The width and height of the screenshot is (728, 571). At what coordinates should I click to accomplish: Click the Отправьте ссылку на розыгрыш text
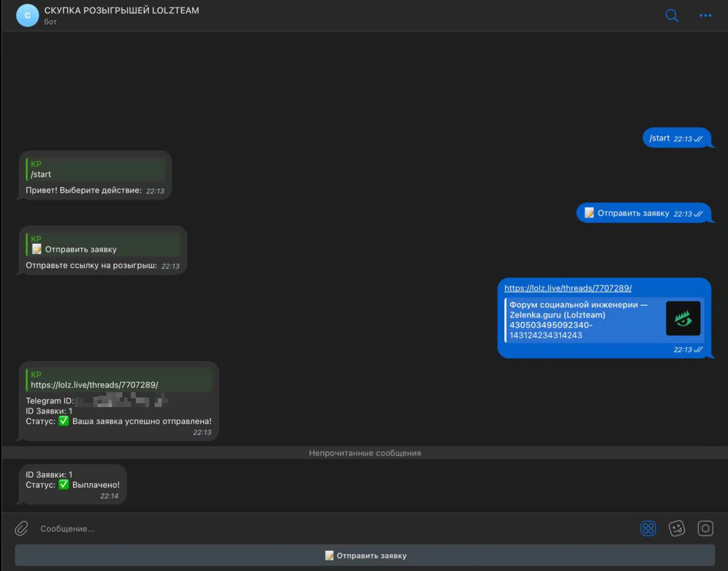(x=91, y=266)
